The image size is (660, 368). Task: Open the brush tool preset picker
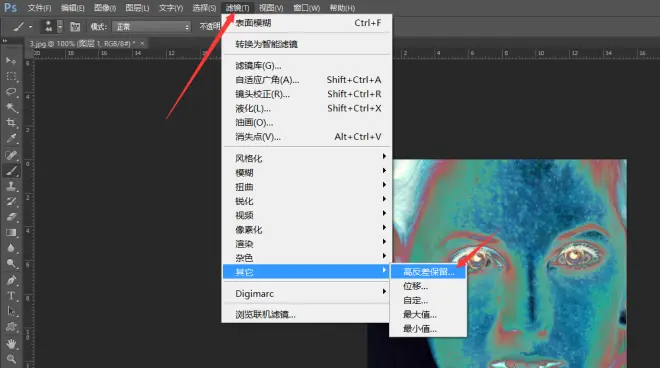22,27
